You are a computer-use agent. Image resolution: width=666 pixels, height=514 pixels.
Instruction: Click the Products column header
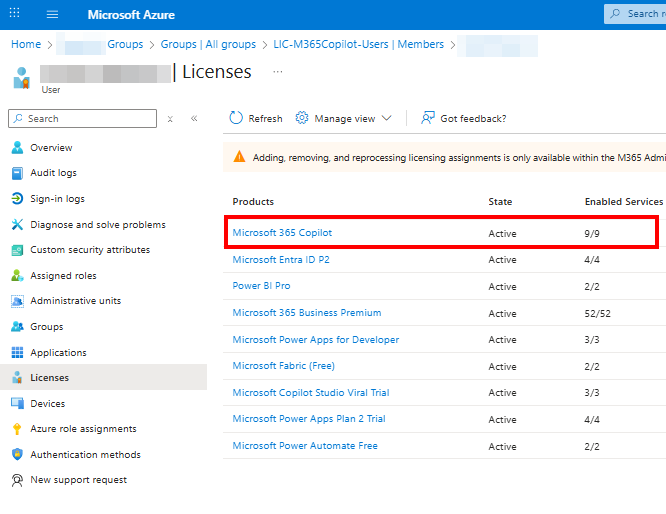[253, 202]
